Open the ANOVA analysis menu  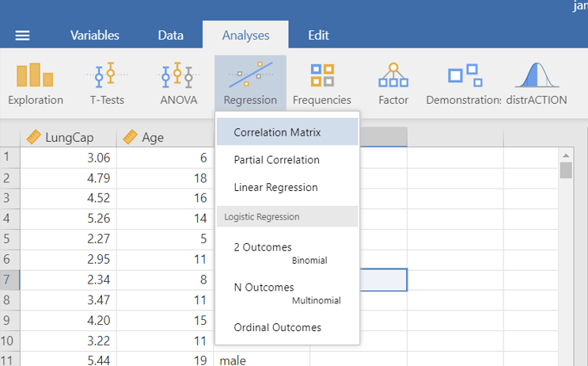[178, 84]
